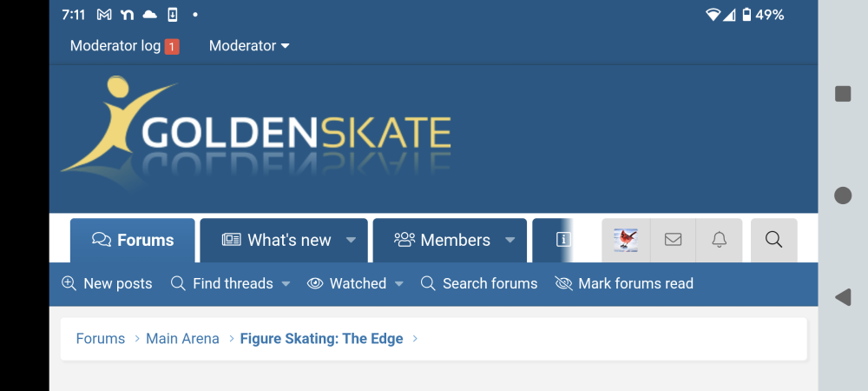The height and width of the screenshot is (391, 868).
Task: Select the Forums tab
Action: coord(132,240)
